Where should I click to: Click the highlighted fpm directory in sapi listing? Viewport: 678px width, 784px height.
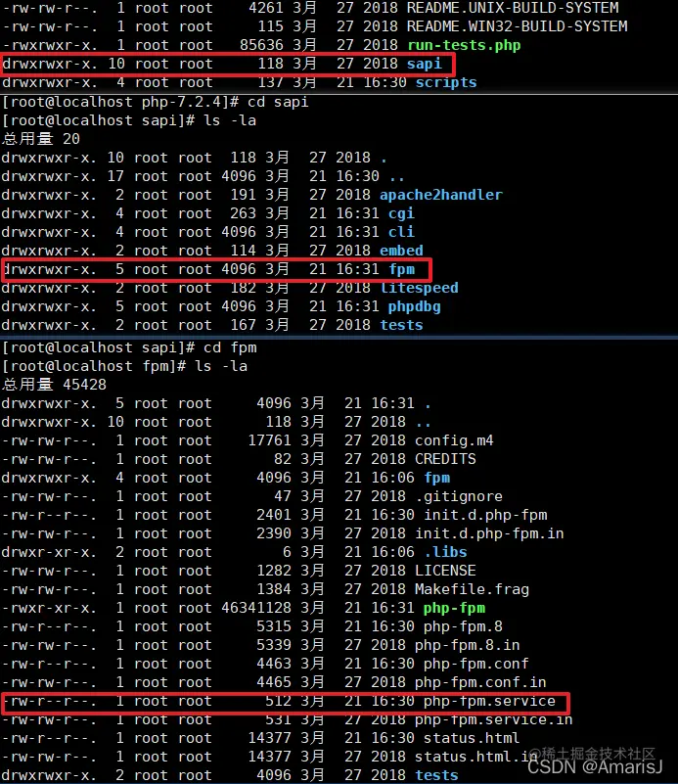(402, 269)
